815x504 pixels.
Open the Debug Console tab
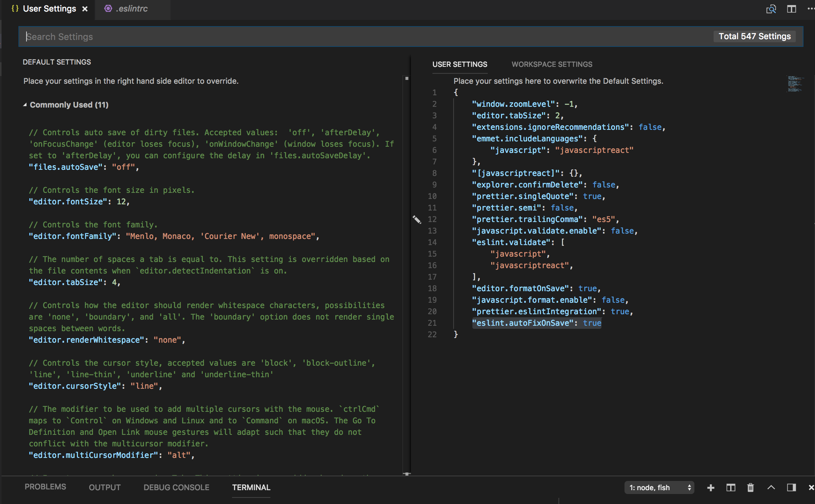pos(176,487)
